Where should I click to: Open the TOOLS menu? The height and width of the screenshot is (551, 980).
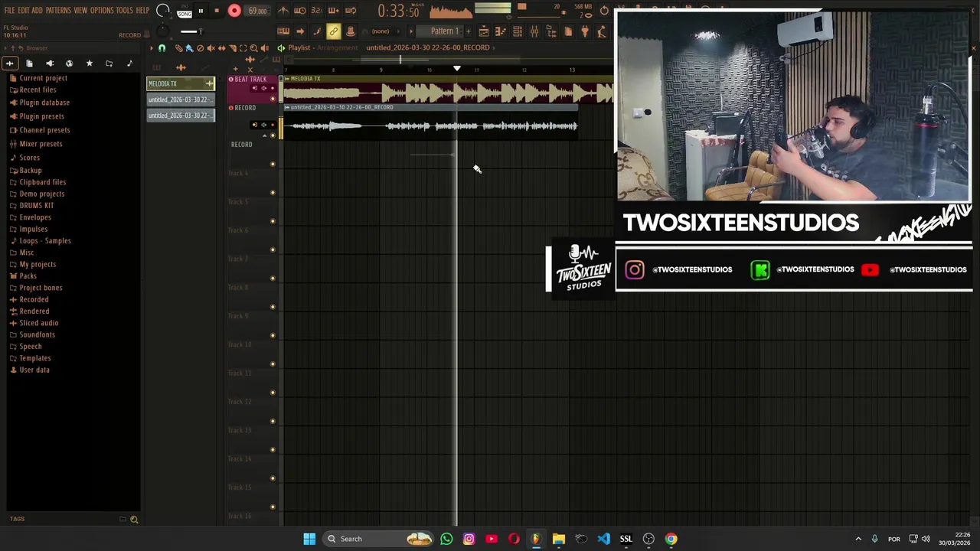point(124,11)
